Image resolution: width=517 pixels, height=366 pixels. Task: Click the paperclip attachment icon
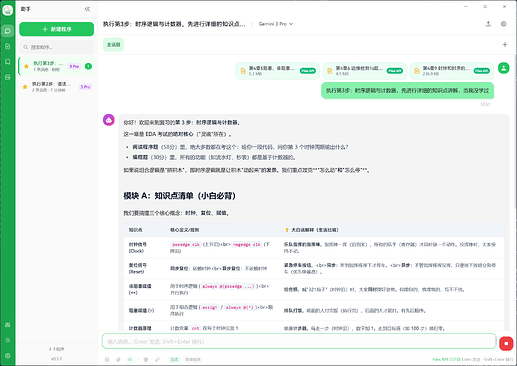(x=118, y=359)
